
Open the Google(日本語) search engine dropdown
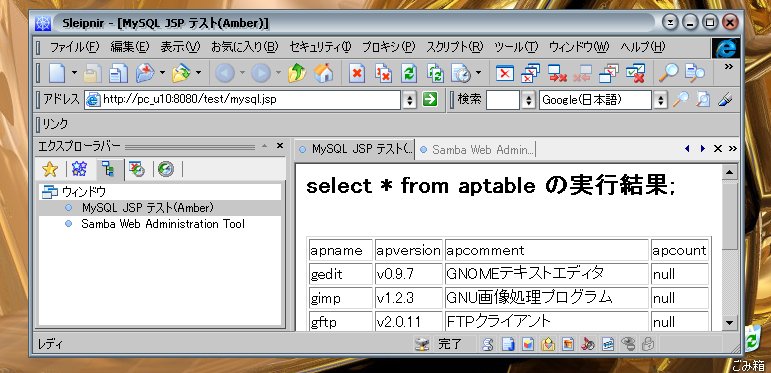[660, 100]
